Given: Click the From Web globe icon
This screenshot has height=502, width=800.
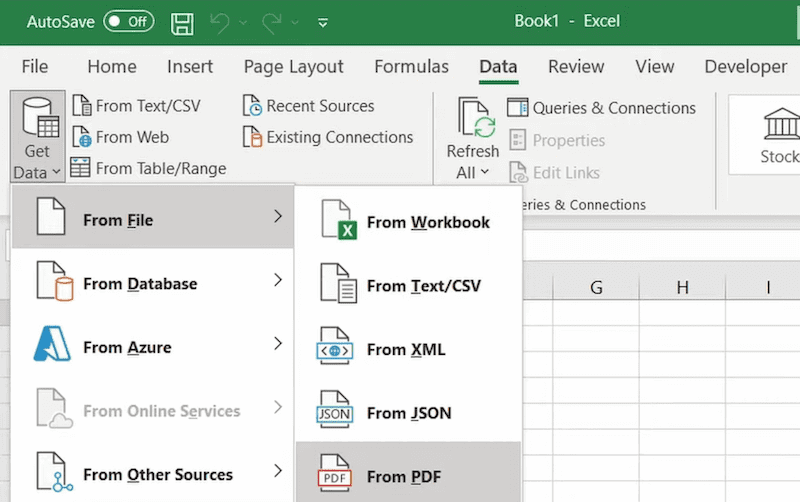Looking at the screenshot, I should point(82,137).
